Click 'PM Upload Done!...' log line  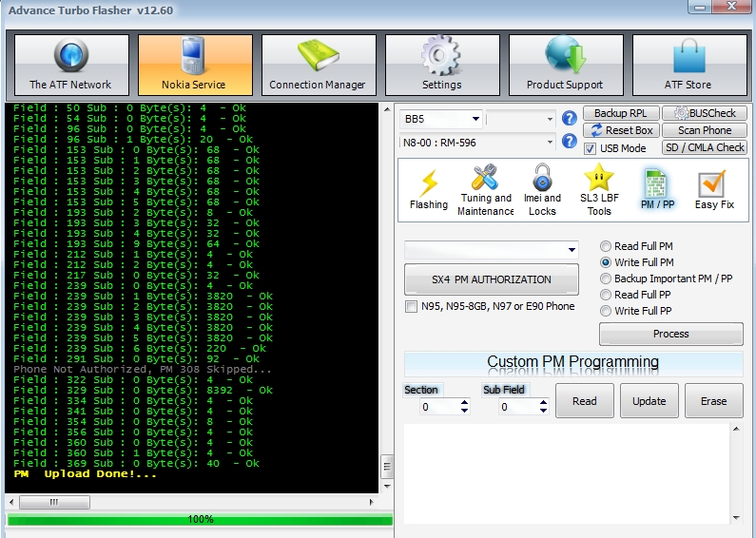[x=86, y=474]
